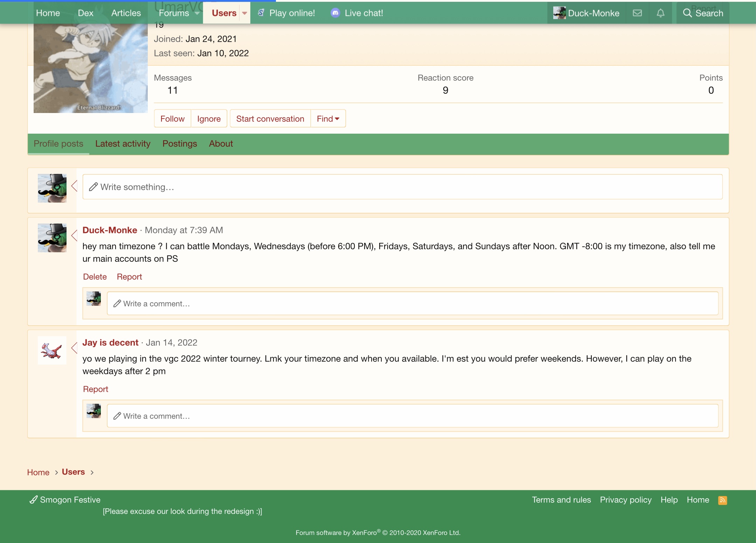This screenshot has width=756, height=543.
Task: Expand the Forums menu dropdown arrow
Action: pyautogui.click(x=197, y=13)
